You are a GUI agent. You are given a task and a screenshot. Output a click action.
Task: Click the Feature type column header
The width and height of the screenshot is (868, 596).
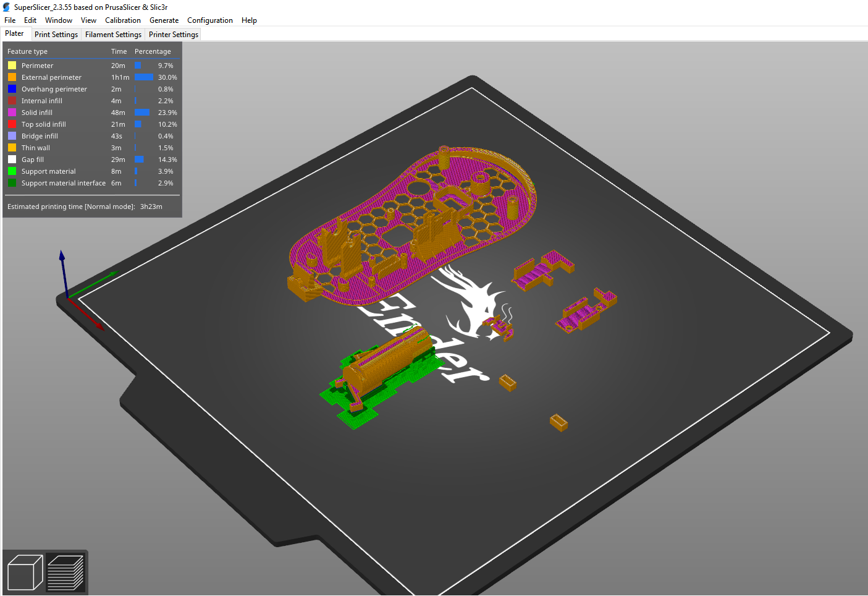pyautogui.click(x=27, y=52)
